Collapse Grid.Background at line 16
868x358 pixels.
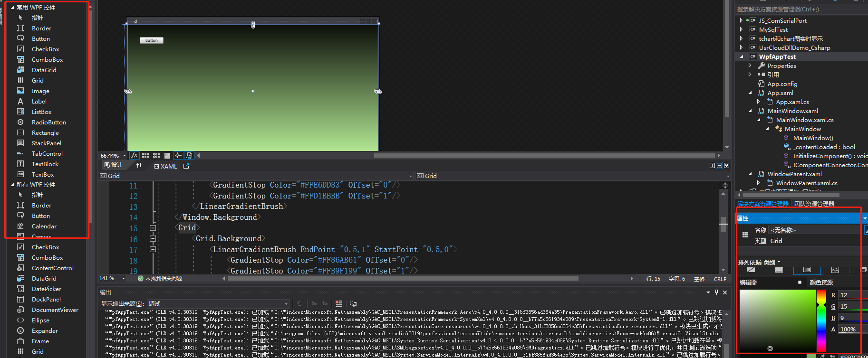153,238
